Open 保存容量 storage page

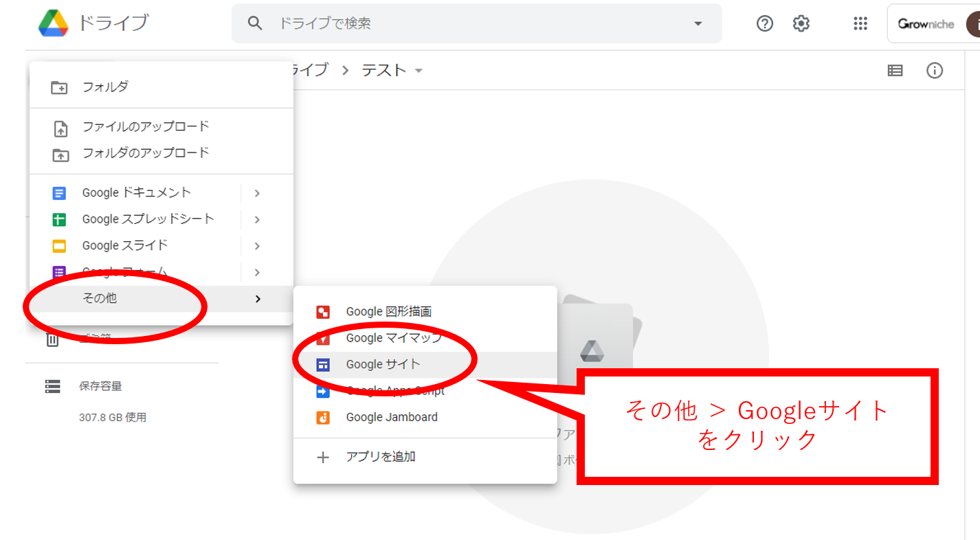[x=101, y=386]
